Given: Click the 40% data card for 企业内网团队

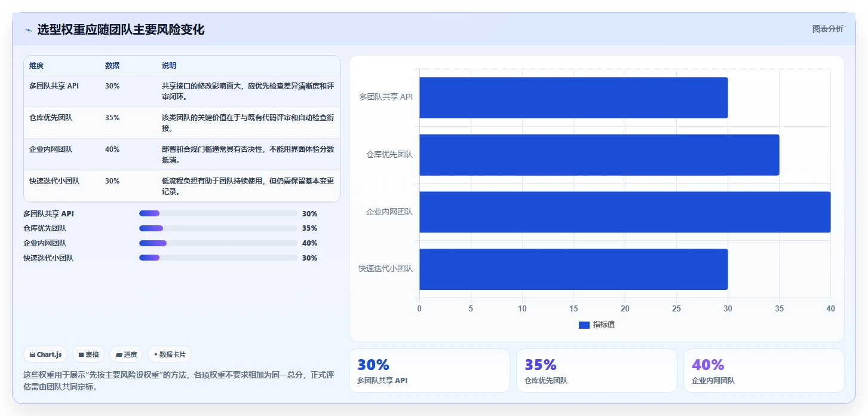Looking at the screenshot, I should [x=764, y=371].
